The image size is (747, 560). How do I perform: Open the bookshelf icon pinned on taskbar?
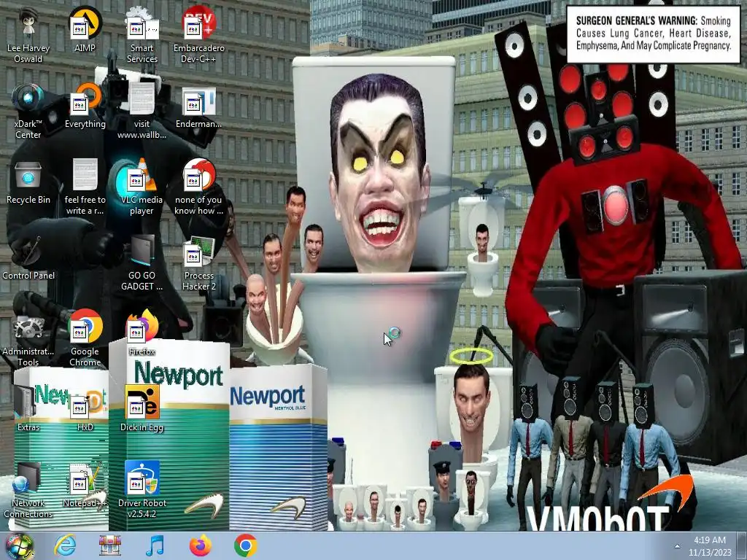109,545
